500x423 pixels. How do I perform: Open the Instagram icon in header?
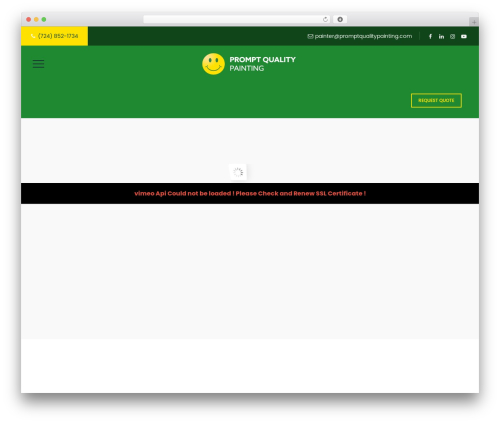452,36
